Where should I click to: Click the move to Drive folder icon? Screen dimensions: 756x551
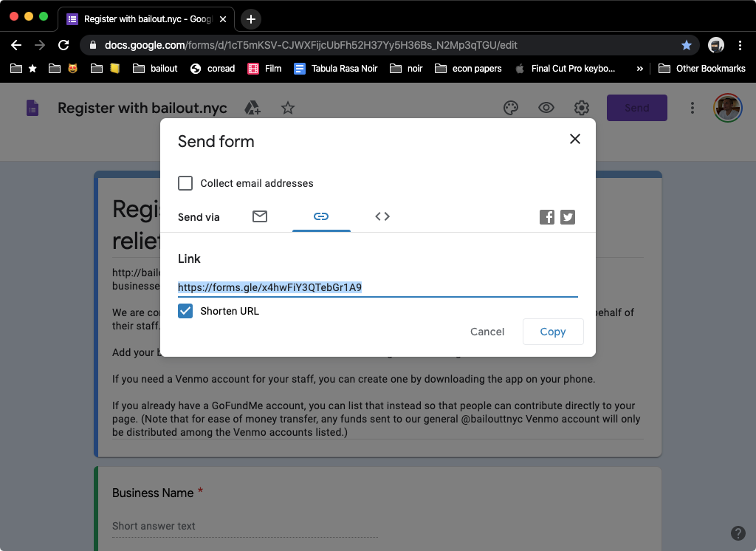tap(252, 108)
